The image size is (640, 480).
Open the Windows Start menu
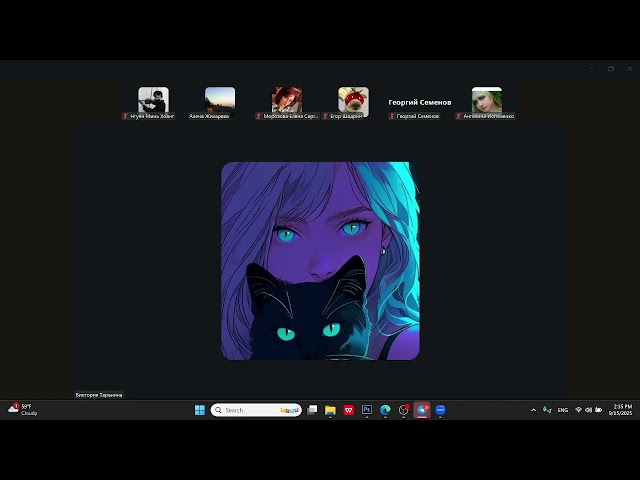coord(200,410)
